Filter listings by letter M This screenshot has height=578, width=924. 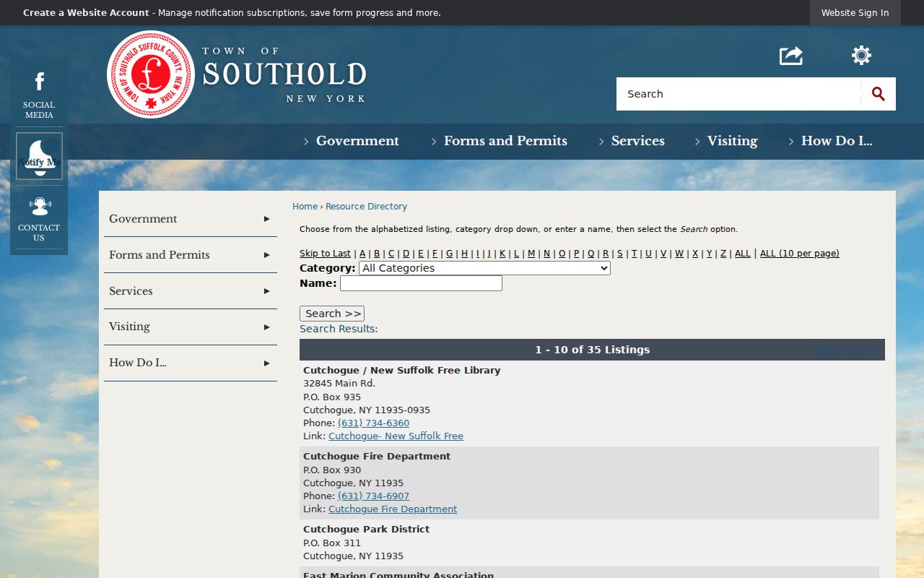[531, 254]
